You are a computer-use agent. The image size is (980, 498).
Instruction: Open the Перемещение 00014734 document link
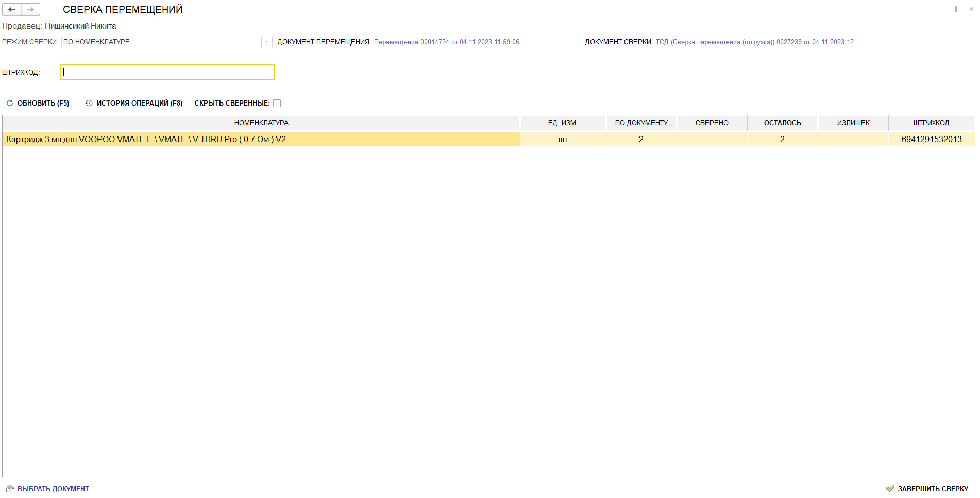coord(446,42)
